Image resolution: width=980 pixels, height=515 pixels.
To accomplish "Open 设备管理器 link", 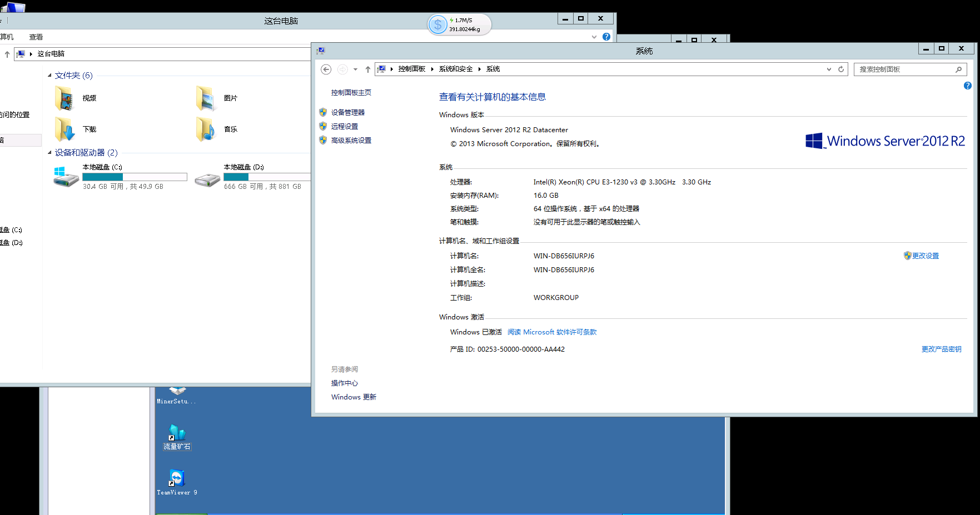I will point(348,112).
